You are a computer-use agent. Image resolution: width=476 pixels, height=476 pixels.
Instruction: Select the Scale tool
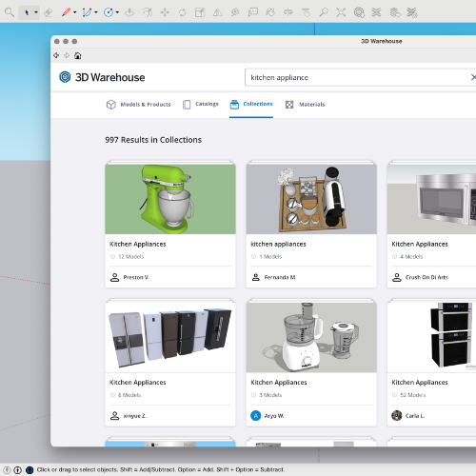pyautogui.click(x=200, y=12)
